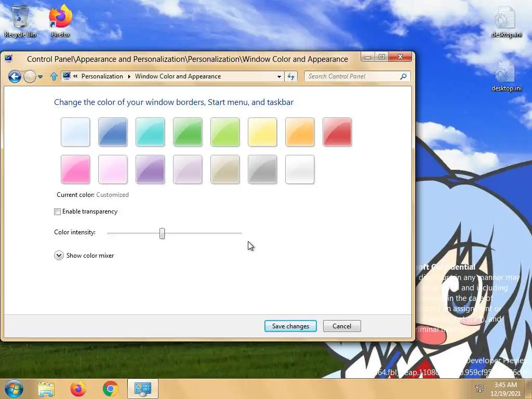Image resolution: width=532 pixels, height=399 pixels.
Task: Click the Control Panel taskbar button
Action: (x=142, y=389)
